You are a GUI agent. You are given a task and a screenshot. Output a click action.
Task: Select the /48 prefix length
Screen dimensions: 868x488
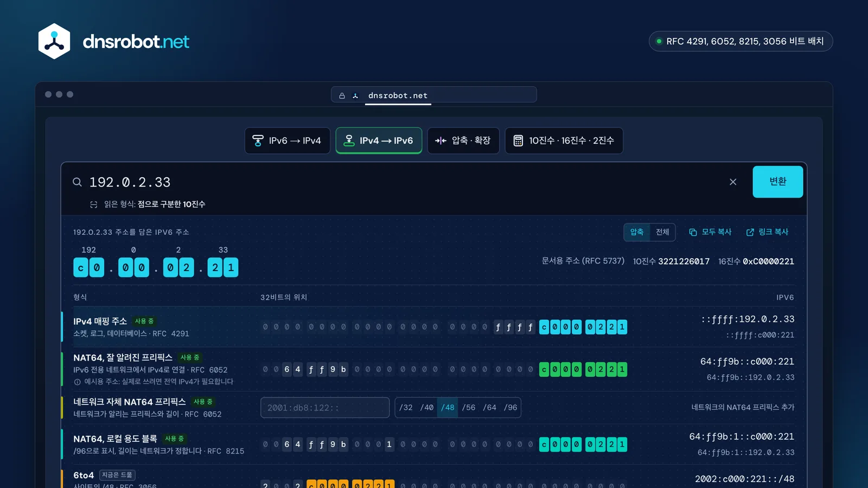(x=448, y=408)
